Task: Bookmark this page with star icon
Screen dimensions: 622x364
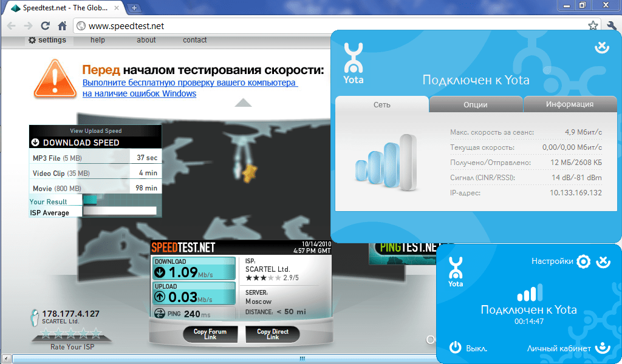Action: point(593,25)
